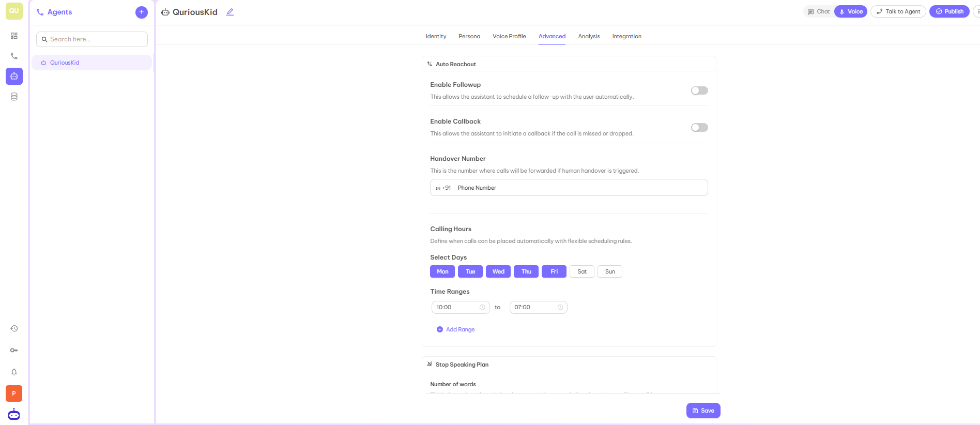Open the +91 country code selector
980x425 pixels.
tap(443, 188)
